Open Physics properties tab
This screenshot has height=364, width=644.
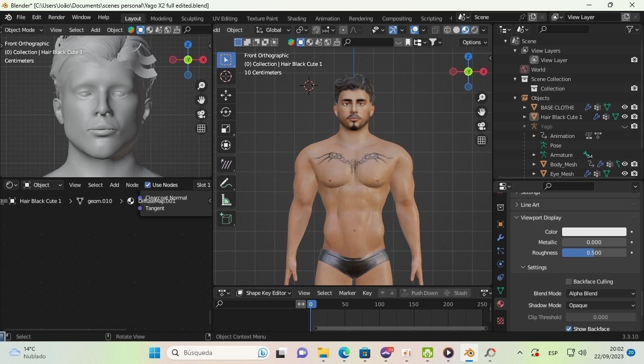tap(501, 264)
